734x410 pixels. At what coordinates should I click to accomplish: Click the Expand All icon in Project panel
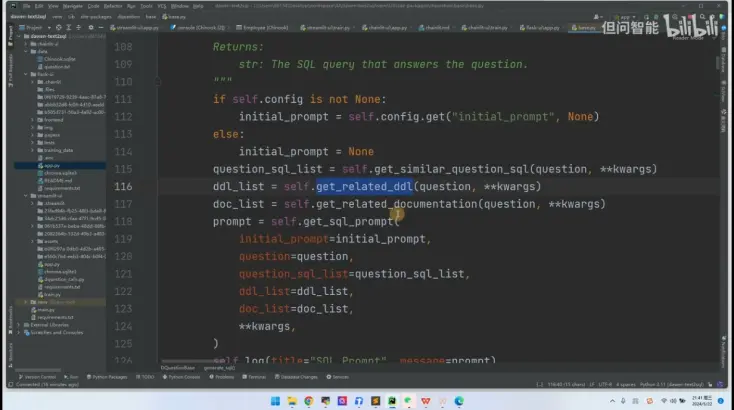68,28
